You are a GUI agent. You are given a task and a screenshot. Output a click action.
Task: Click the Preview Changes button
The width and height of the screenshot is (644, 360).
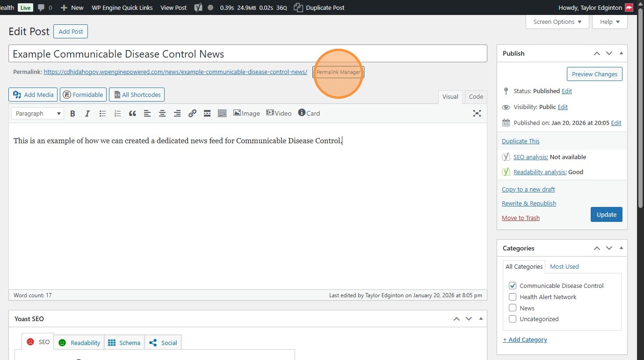point(594,74)
